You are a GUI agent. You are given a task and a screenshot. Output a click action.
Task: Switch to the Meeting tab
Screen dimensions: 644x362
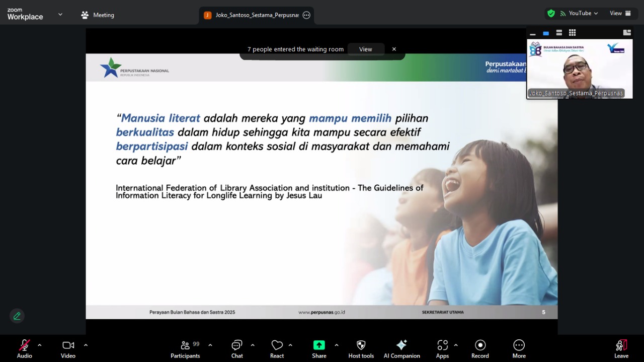click(x=98, y=15)
